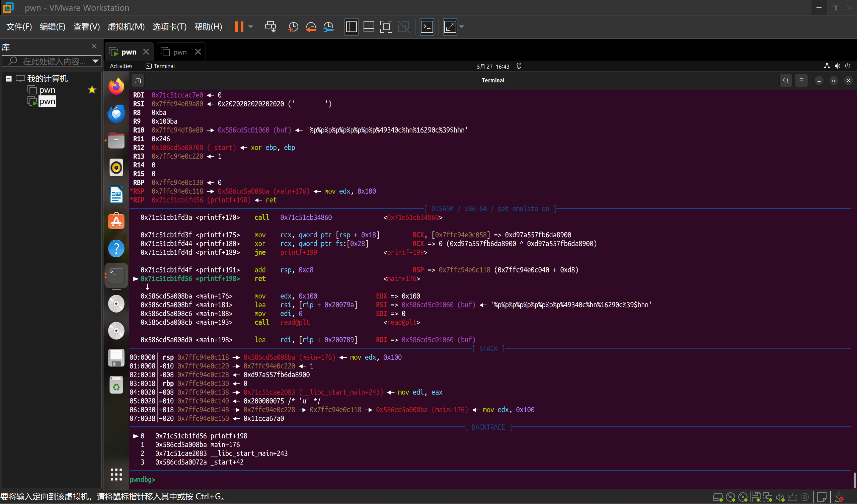Open the terminal hamburger menu
The width and height of the screenshot is (857, 504).
pos(801,81)
